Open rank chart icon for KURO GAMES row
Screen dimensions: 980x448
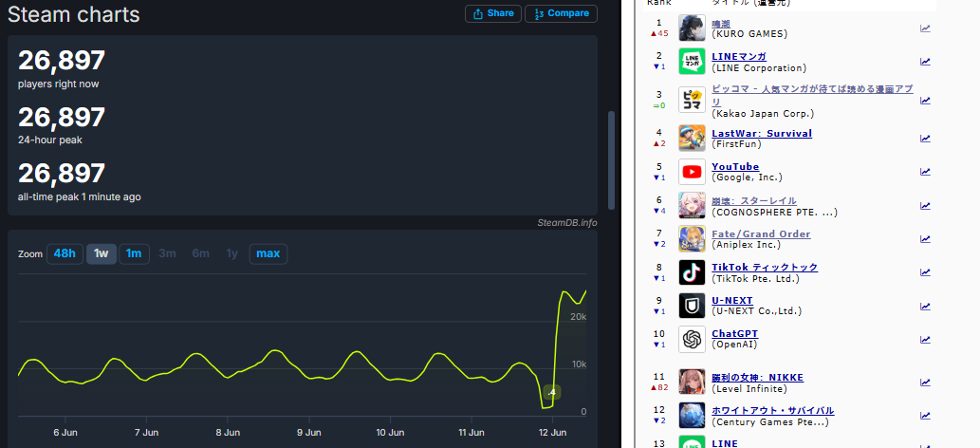pyautogui.click(x=925, y=28)
